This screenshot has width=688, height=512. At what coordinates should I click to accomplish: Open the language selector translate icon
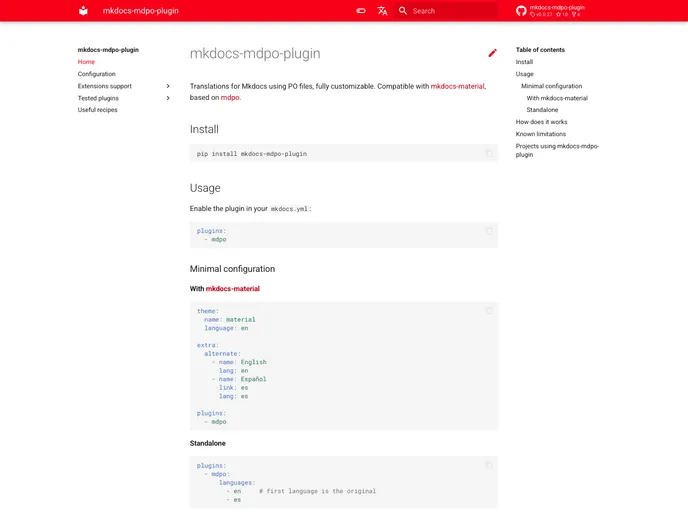pos(382,11)
